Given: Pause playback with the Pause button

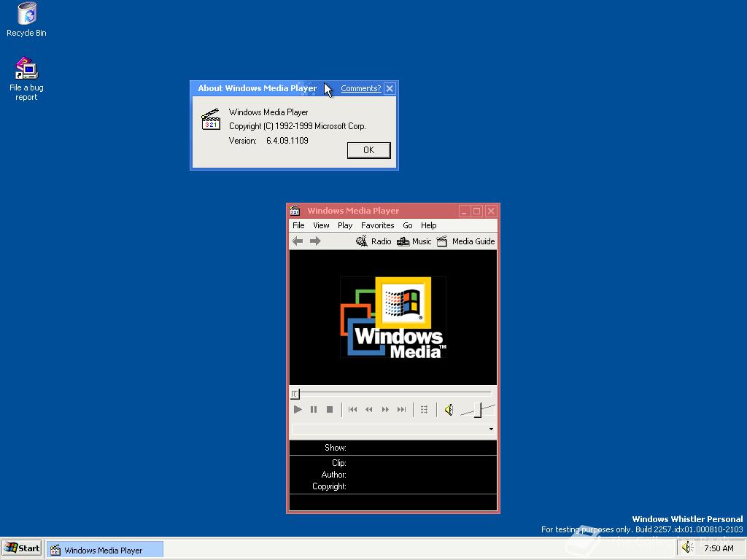Looking at the screenshot, I should pyautogui.click(x=314, y=410).
